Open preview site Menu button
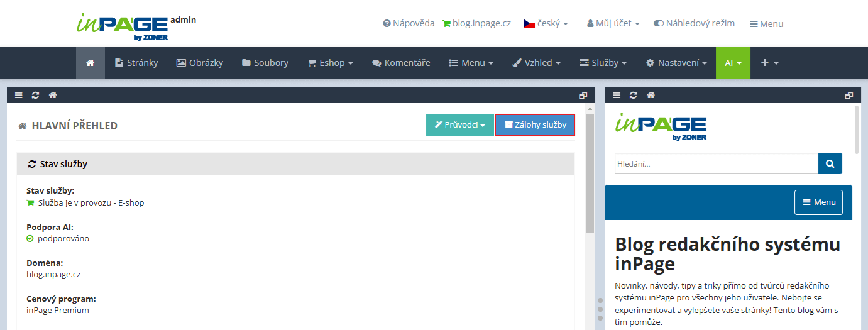The width and height of the screenshot is (868, 330). pos(818,202)
